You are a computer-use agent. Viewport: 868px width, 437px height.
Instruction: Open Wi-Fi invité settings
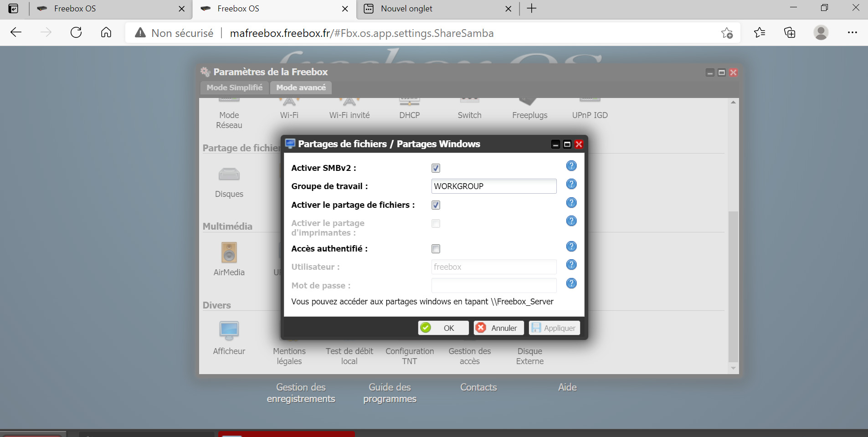point(349,115)
